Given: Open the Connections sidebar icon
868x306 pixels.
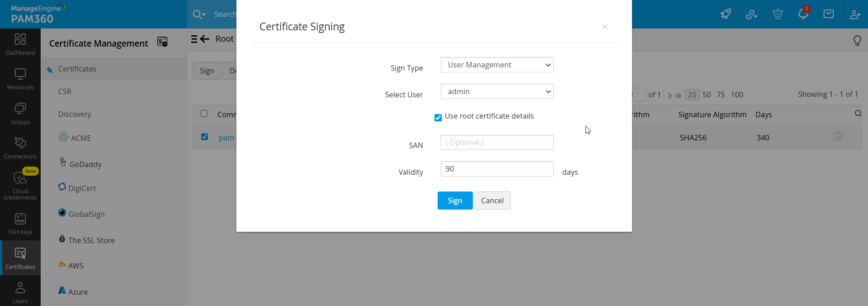Looking at the screenshot, I should 20,148.
